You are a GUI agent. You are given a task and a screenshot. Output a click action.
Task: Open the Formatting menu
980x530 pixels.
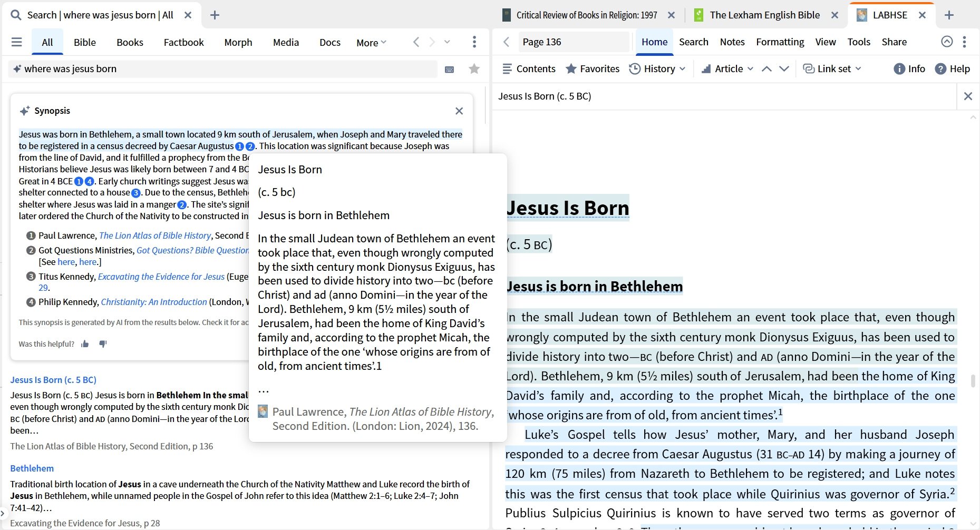tap(780, 42)
